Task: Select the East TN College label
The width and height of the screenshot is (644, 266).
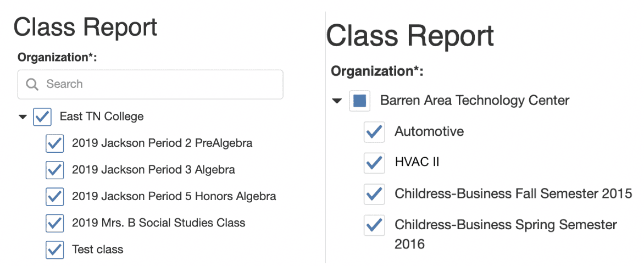Action: pos(102,117)
